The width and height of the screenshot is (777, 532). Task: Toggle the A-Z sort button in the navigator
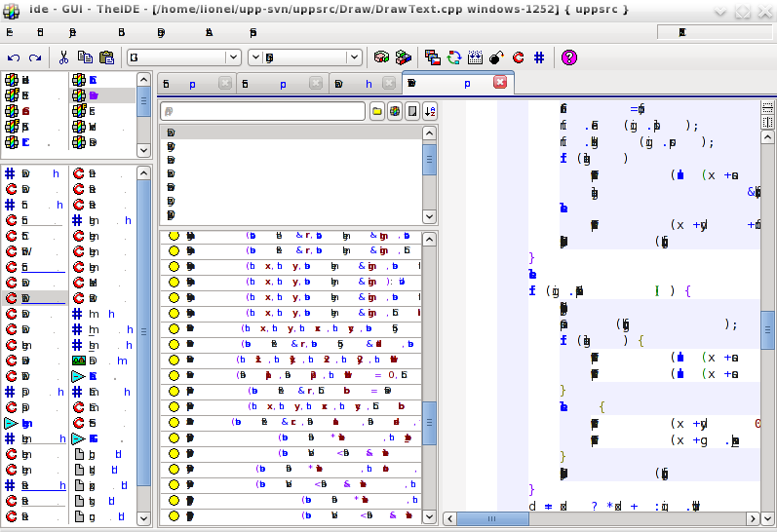(x=429, y=111)
